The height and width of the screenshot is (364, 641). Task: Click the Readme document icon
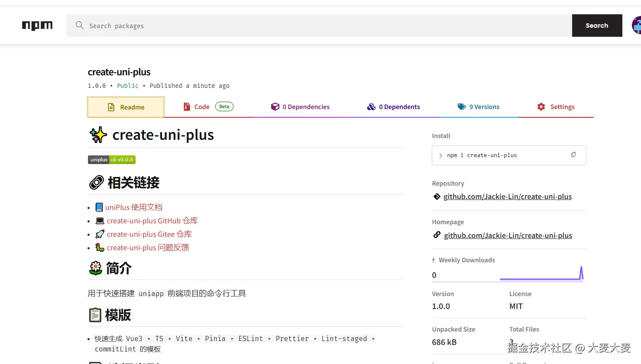(111, 107)
